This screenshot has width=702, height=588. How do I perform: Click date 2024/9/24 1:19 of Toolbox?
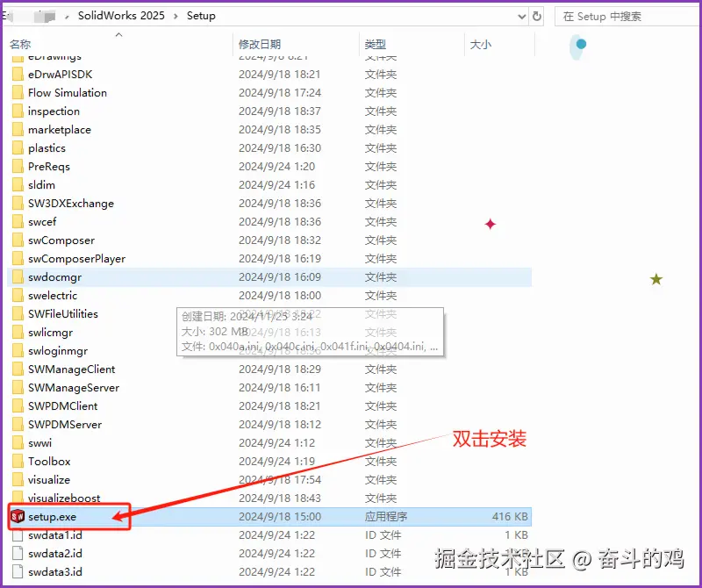coord(276,462)
